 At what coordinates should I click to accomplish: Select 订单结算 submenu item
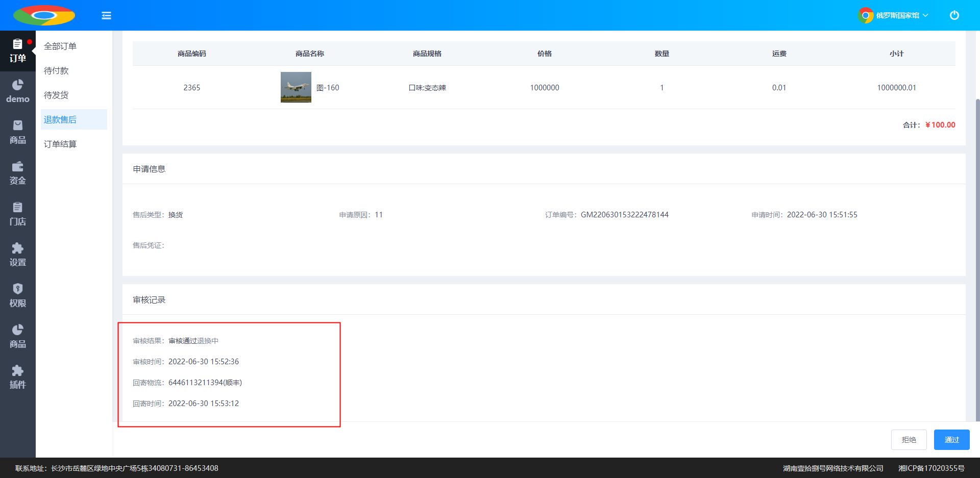coord(74,144)
